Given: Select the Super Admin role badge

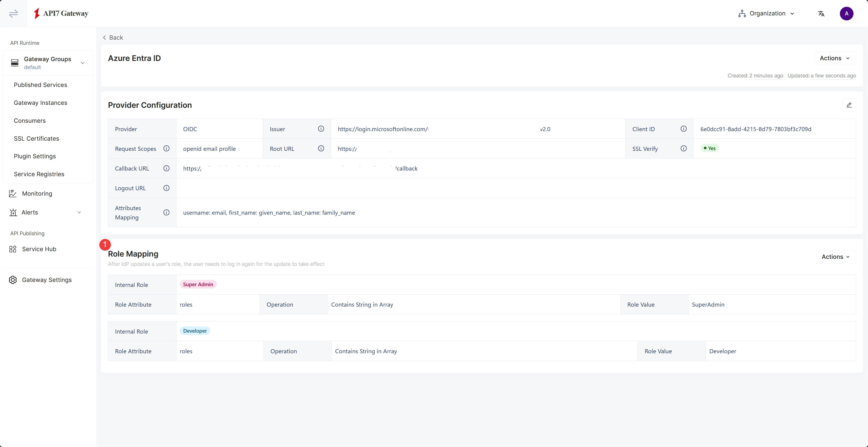Looking at the screenshot, I should tap(198, 284).
